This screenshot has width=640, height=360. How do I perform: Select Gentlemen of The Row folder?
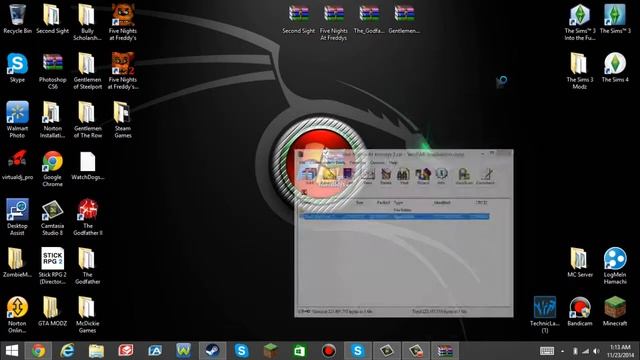(87, 120)
